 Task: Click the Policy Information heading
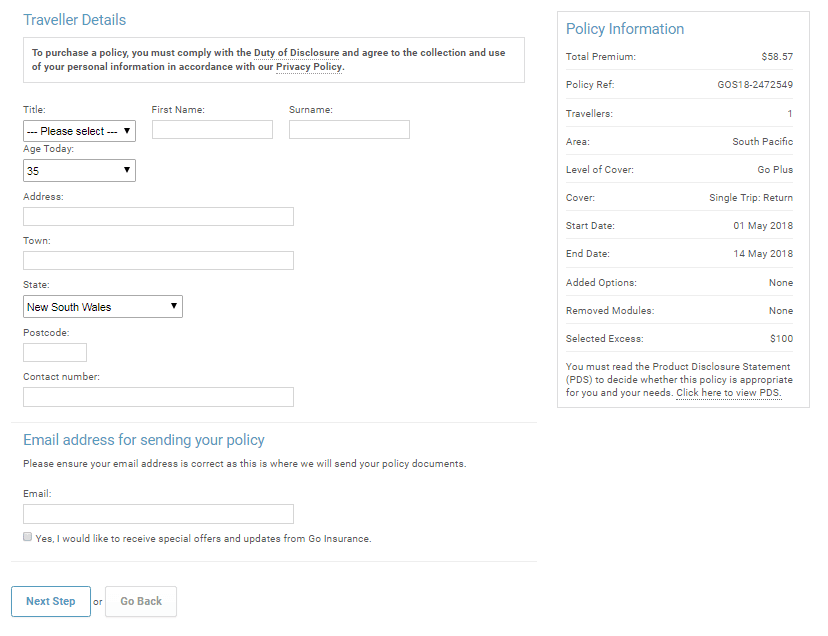625,29
